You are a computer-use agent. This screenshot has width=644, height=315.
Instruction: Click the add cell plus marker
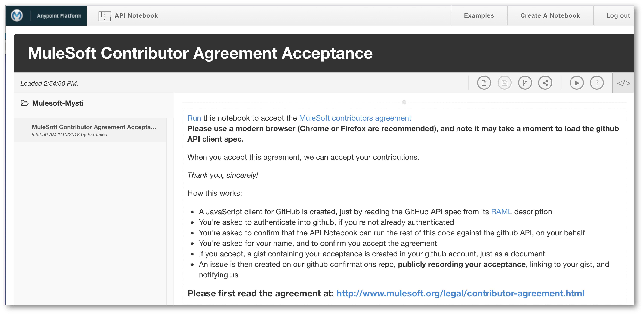point(404,102)
